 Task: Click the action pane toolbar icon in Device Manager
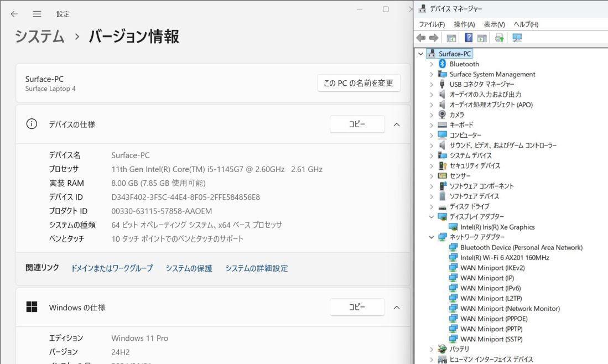482,38
